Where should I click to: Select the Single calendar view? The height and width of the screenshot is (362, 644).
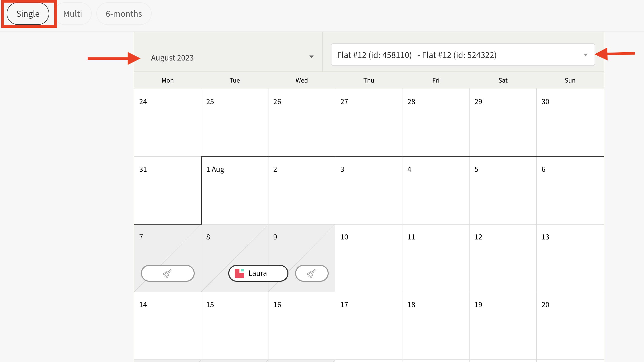point(28,14)
